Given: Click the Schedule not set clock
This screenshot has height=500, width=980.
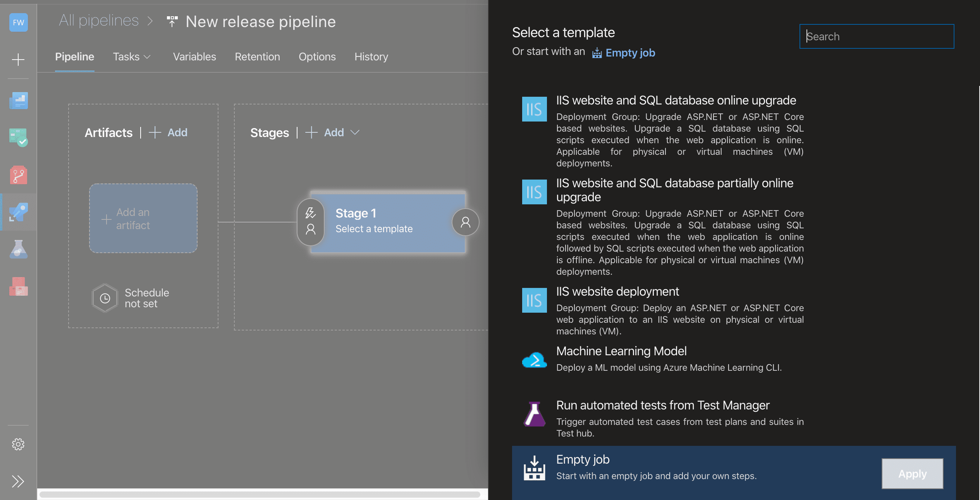Looking at the screenshot, I should 105,298.
